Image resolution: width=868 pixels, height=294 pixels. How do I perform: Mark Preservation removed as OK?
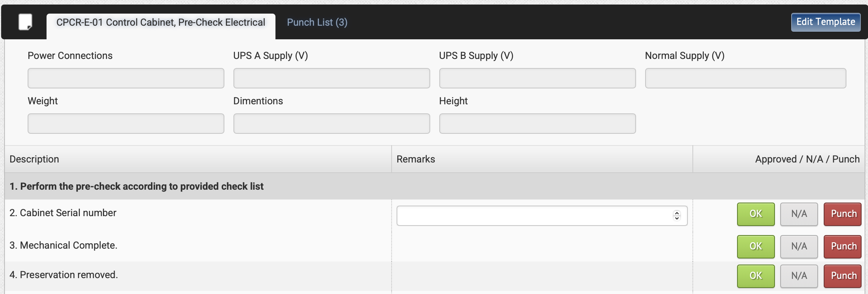[x=756, y=276]
